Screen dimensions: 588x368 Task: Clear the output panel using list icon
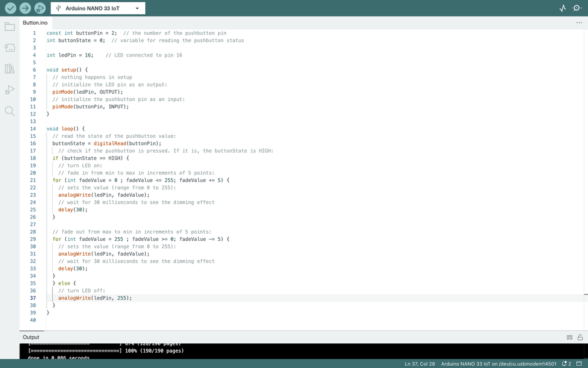[x=569, y=337]
